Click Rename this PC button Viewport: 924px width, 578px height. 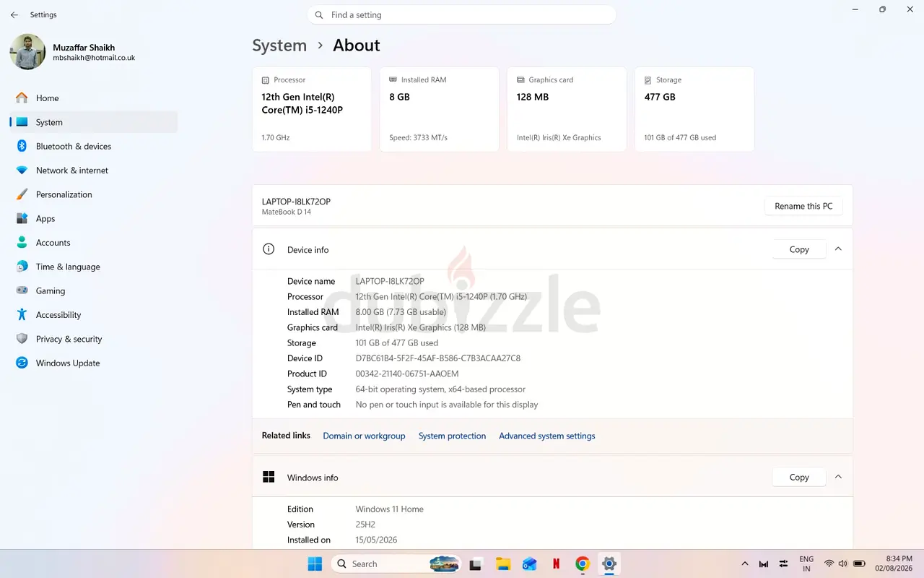[803, 206]
